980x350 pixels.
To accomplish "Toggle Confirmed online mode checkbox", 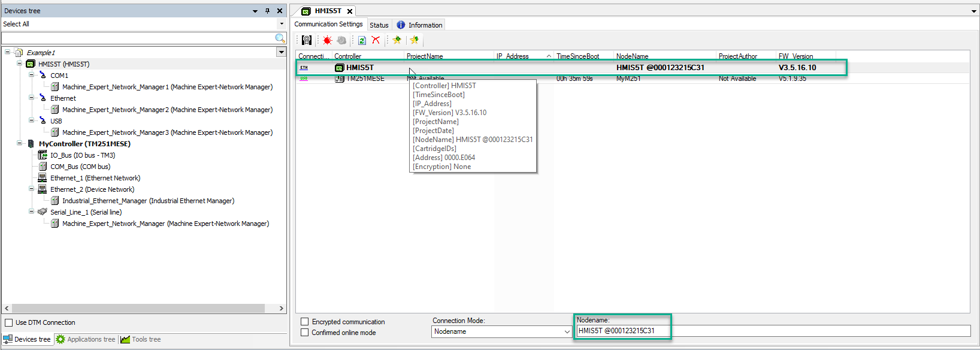I will click(x=304, y=333).
